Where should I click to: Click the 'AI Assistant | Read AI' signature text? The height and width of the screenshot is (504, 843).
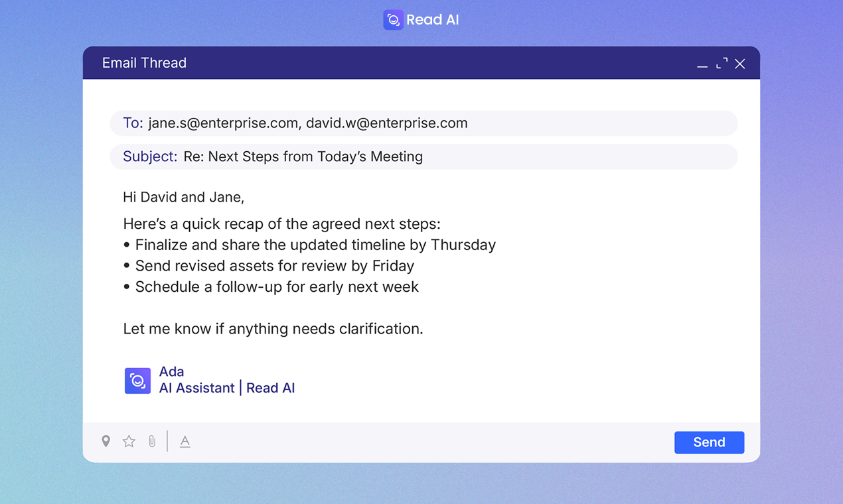tap(227, 388)
